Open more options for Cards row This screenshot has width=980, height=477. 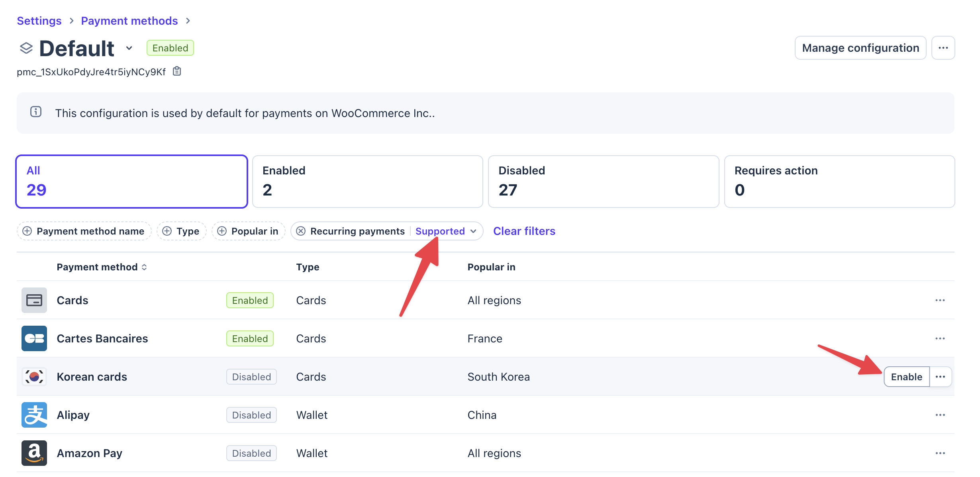940,300
